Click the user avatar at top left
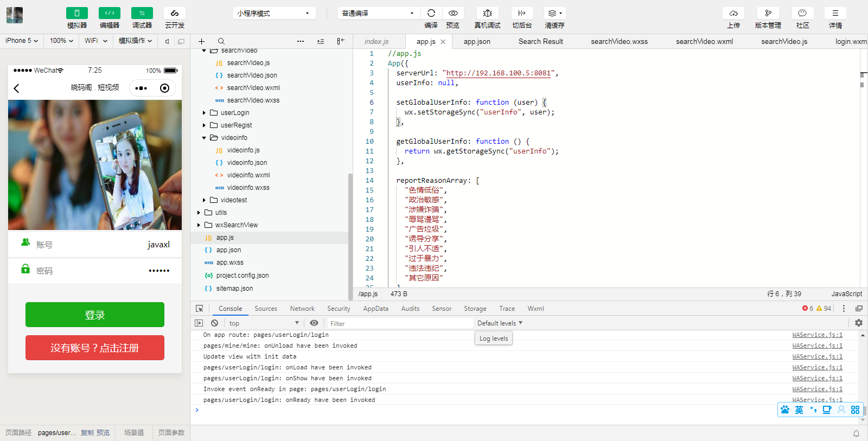The width and height of the screenshot is (868, 441). coord(15,15)
